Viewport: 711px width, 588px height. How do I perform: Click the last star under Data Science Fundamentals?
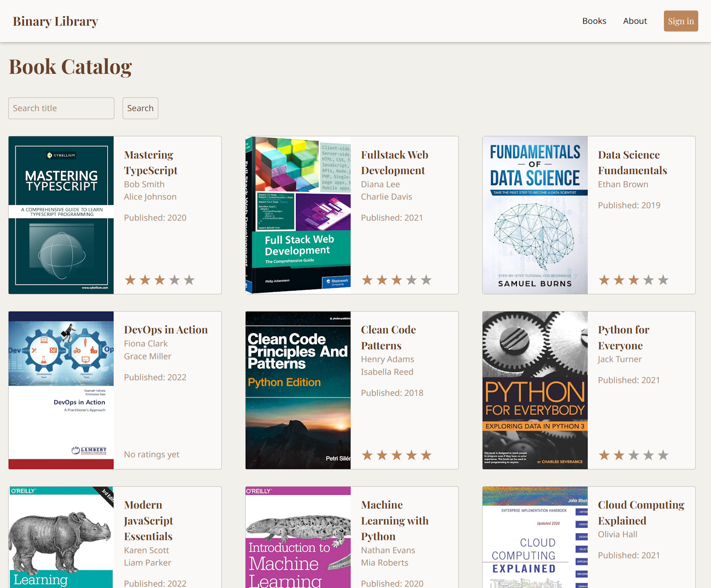click(x=664, y=280)
